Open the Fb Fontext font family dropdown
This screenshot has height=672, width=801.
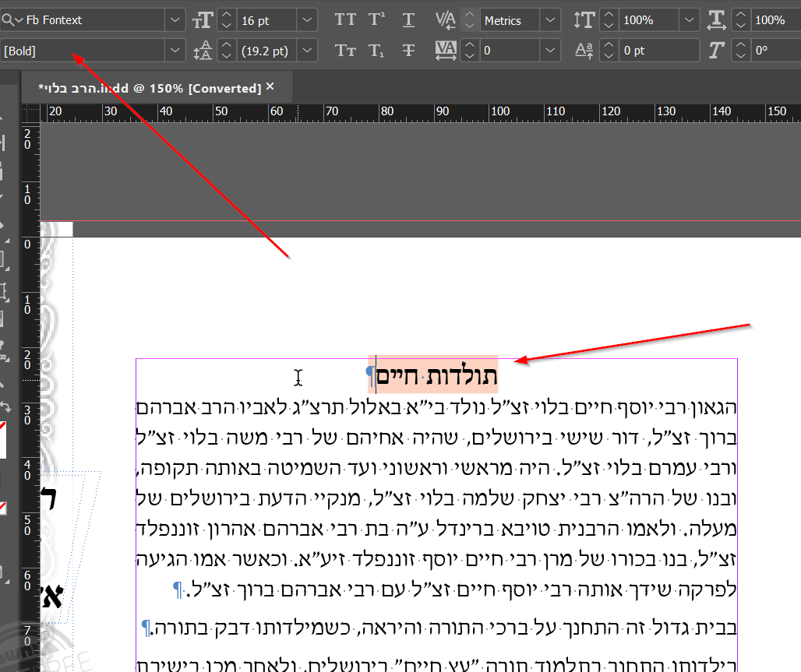(175, 20)
